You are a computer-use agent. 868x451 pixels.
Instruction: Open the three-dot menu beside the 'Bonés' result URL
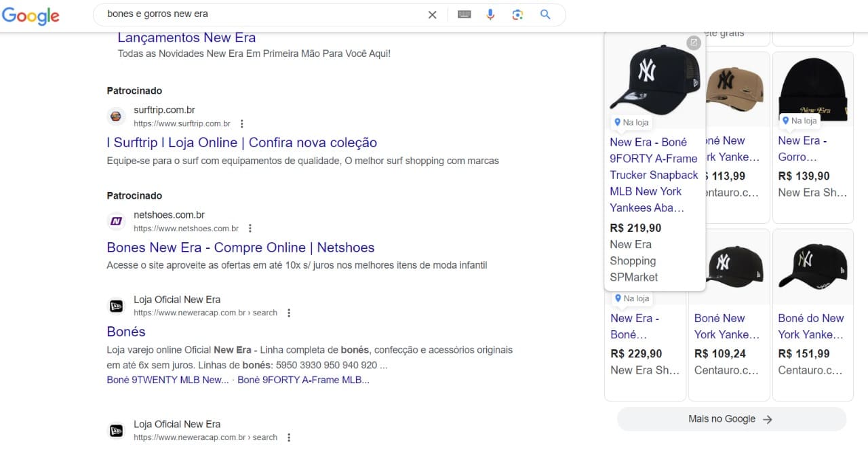click(x=289, y=313)
